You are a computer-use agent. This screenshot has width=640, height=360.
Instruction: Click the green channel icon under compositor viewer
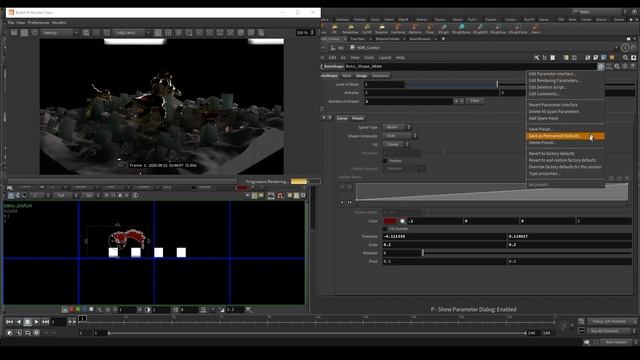[x=78, y=310]
